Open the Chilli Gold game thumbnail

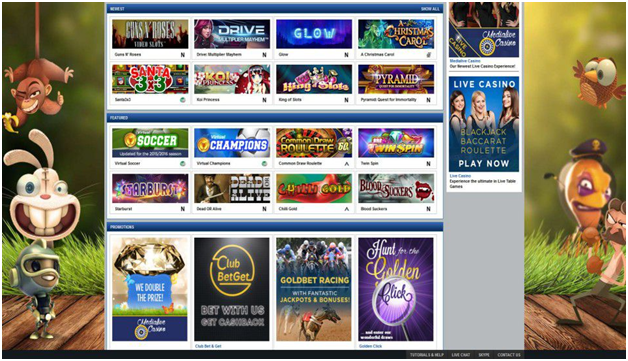[x=314, y=188]
